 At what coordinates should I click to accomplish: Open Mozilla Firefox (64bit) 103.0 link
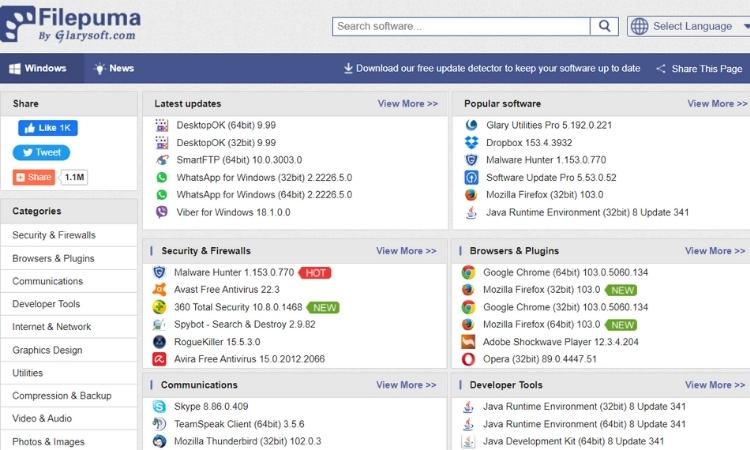tap(541, 324)
